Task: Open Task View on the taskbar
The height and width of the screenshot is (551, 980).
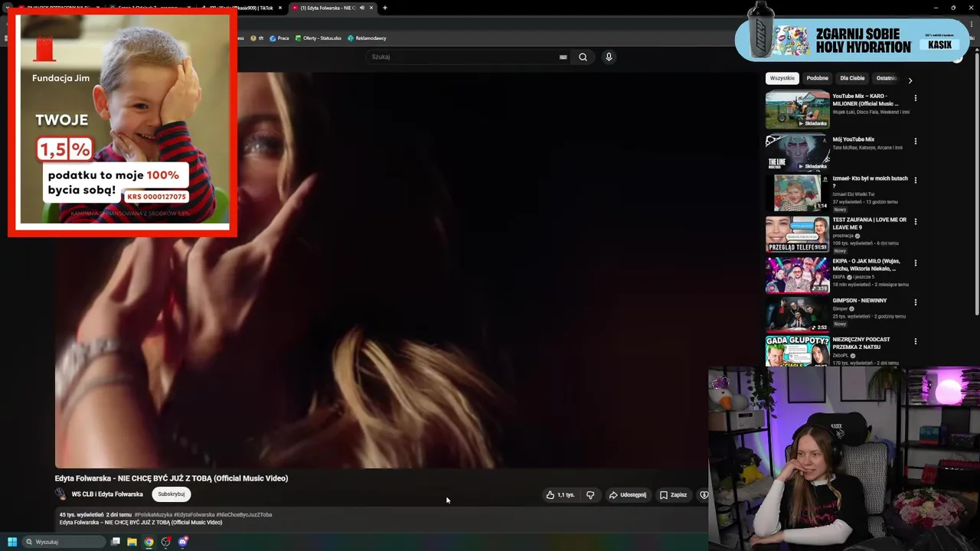Action: tap(116, 542)
